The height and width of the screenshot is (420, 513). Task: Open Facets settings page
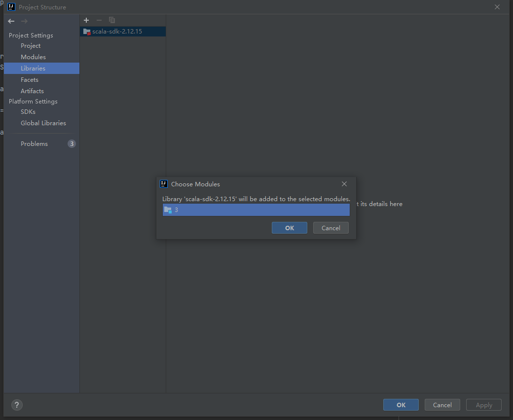point(30,80)
